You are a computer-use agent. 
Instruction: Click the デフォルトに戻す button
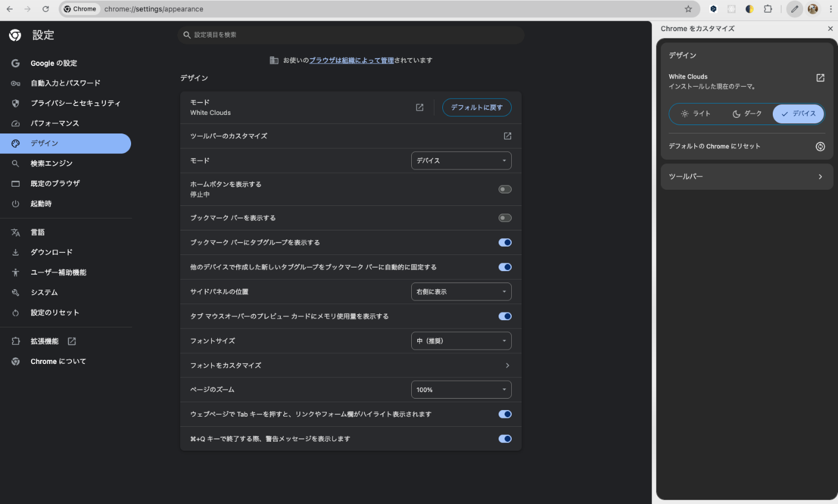477,107
